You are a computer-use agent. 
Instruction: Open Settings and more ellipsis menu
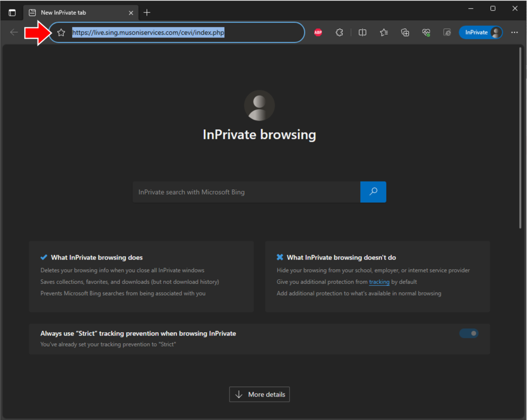[514, 32]
